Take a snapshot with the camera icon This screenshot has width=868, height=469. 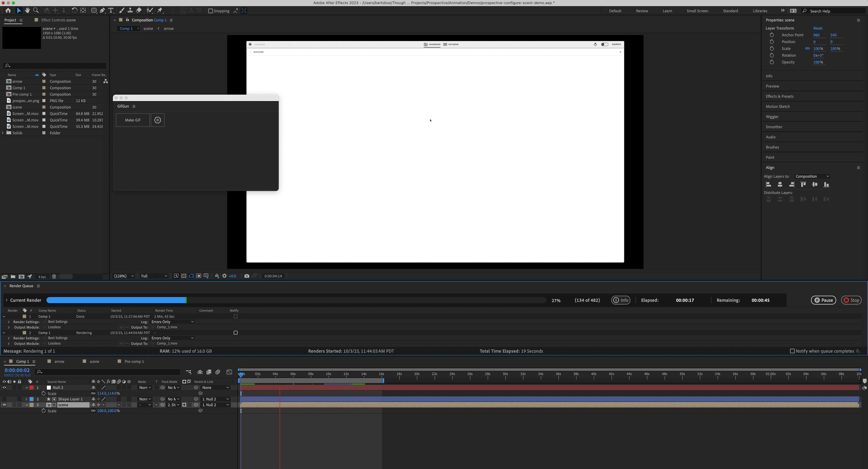247,276
